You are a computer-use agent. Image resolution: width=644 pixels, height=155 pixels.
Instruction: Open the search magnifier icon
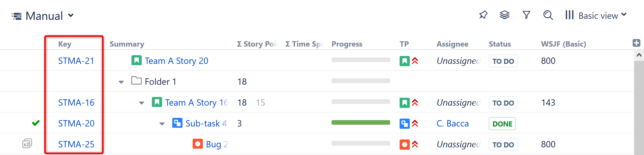[x=548, y=15]
